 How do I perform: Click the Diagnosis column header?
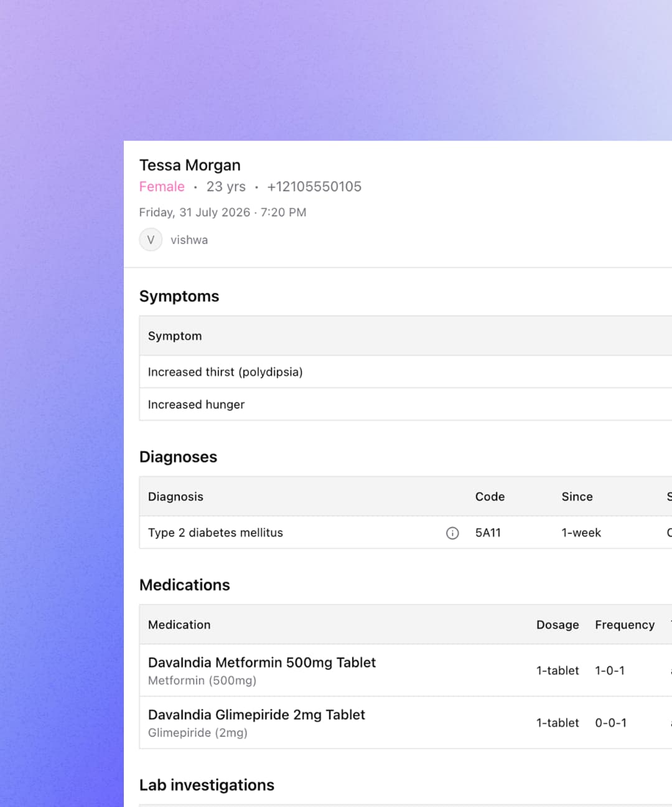click(x=175, y=497)
